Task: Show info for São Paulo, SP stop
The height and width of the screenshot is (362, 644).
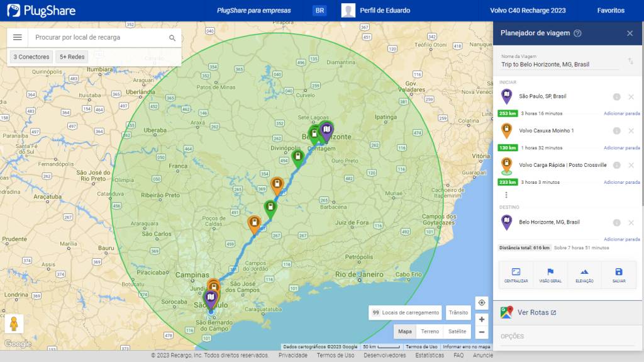Action: [x=616, y=97]
